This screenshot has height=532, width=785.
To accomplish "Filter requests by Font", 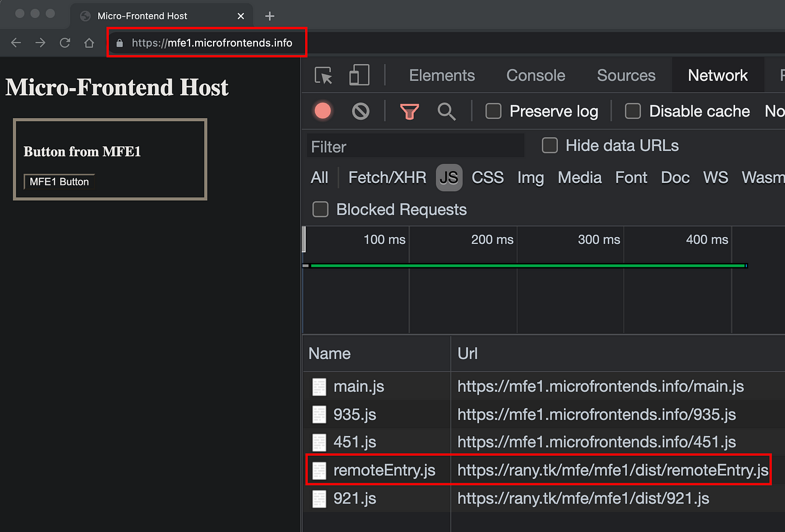I will click(x=631, y=178).
